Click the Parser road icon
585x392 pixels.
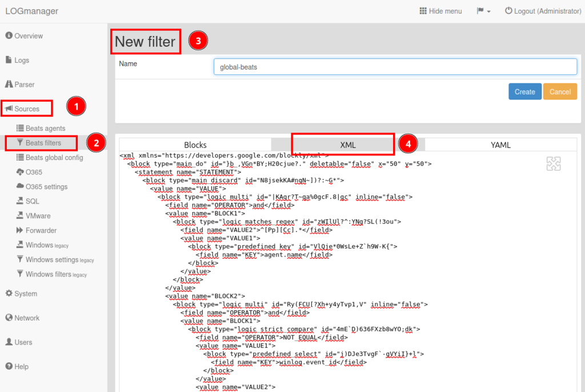coord(9,84)
